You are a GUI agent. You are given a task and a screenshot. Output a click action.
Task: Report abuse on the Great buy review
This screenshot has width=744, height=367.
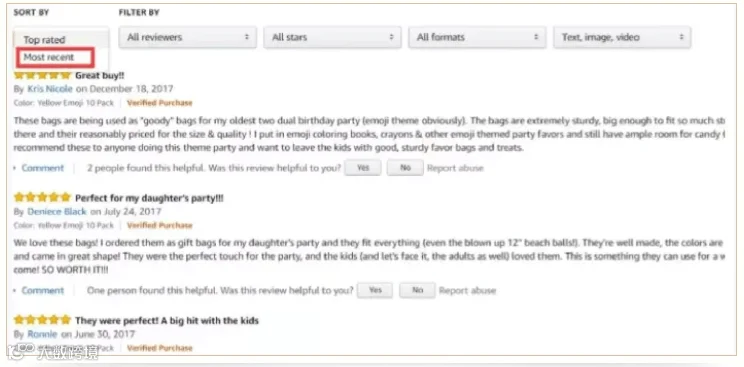(455, 168)
